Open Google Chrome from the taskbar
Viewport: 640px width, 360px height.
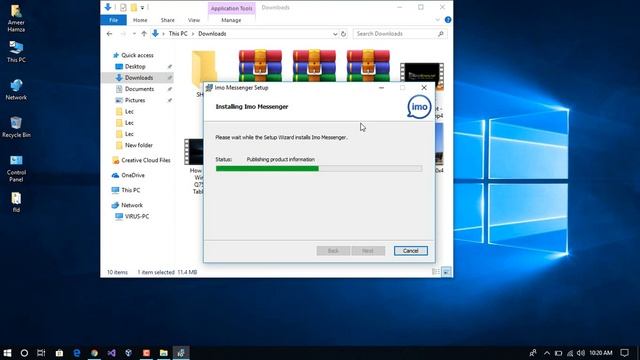[x=94, y=353]
